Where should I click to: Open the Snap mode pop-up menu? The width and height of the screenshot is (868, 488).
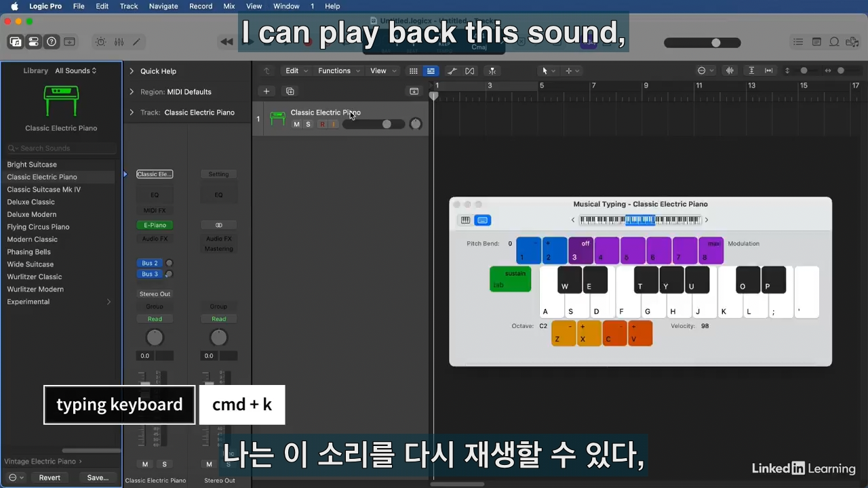(706, 70)
